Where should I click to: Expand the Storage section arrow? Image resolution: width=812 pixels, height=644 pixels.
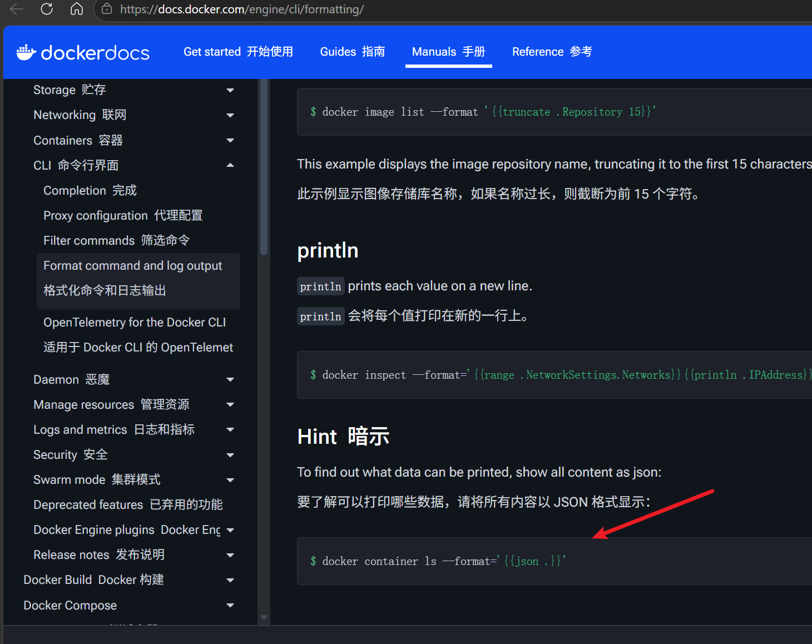(230, 90)
